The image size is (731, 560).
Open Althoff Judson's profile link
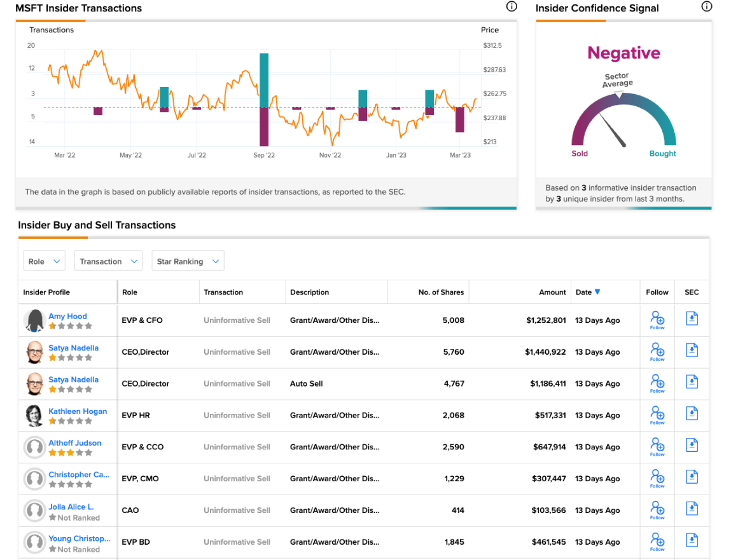coord(74,442)
